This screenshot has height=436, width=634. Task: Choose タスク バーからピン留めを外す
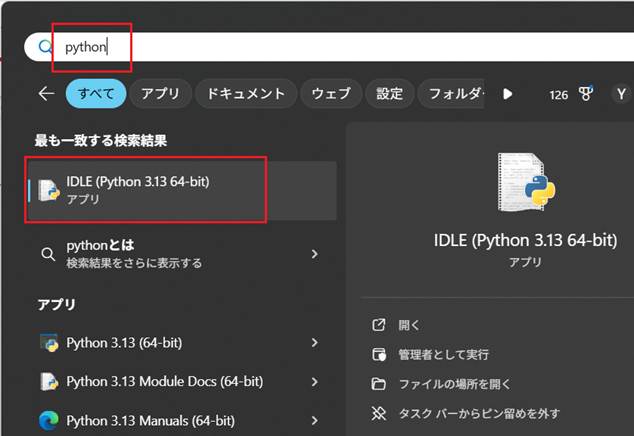click(x=480, y=413)
